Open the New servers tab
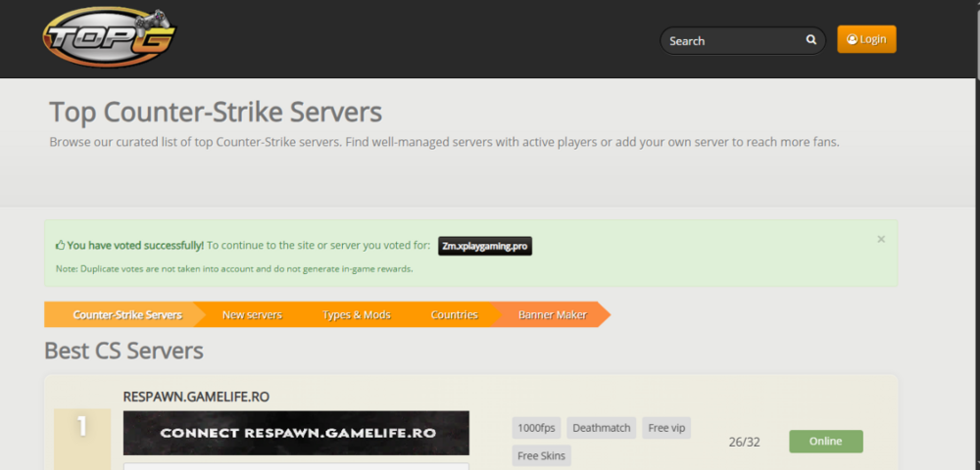Screen dimensions: 980x470 [x=252, y=314]
